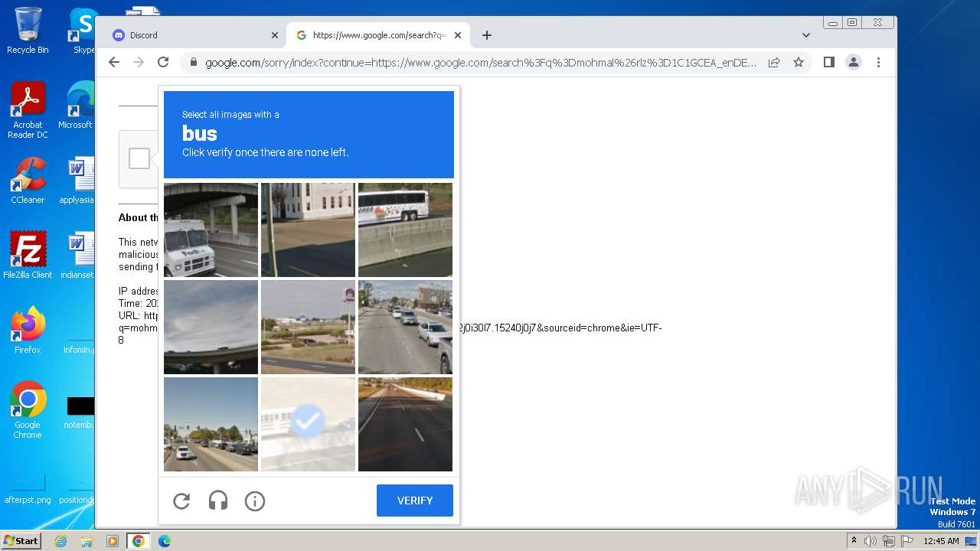This screenshot has height=551, width=980.
Task: Select the white building captcha tile
Action: [308, 230]
